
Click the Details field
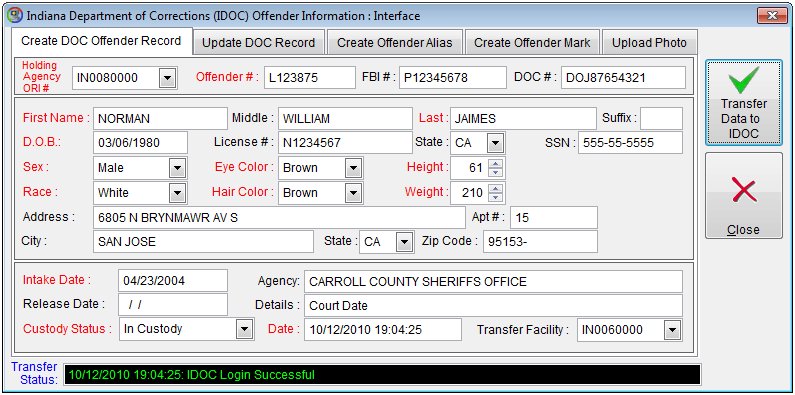pos(493,306)
